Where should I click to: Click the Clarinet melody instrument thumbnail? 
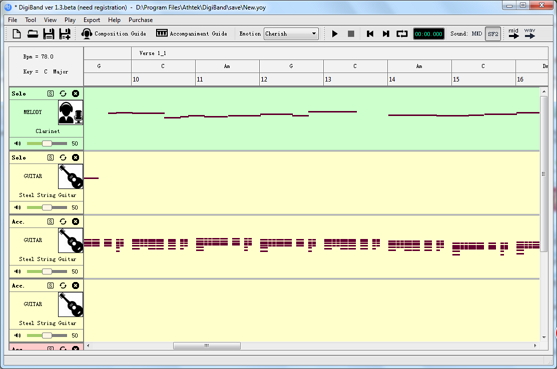click(71, 112)
